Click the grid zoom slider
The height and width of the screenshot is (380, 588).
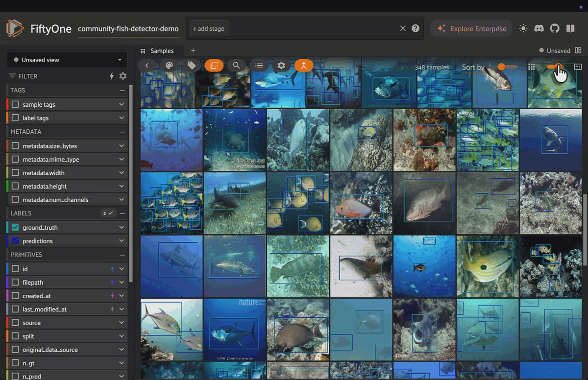click(x=555, y=67)
